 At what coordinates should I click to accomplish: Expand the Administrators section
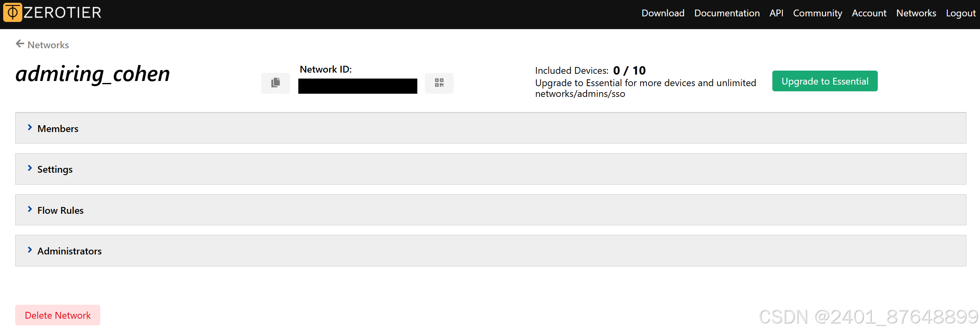click(490, 251)
